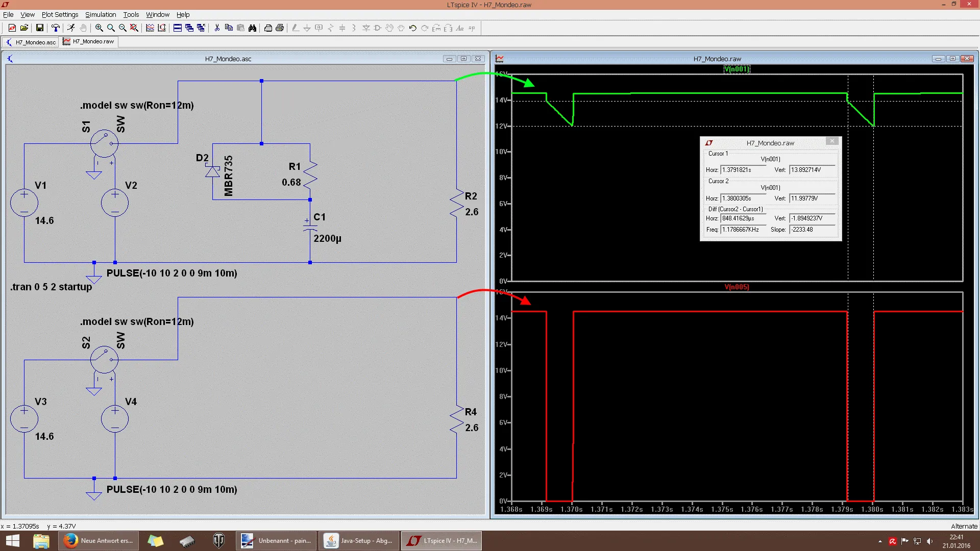The image size is (980, 551).
Task: Open the Plot Settings menu
Action: click(60, 14)
